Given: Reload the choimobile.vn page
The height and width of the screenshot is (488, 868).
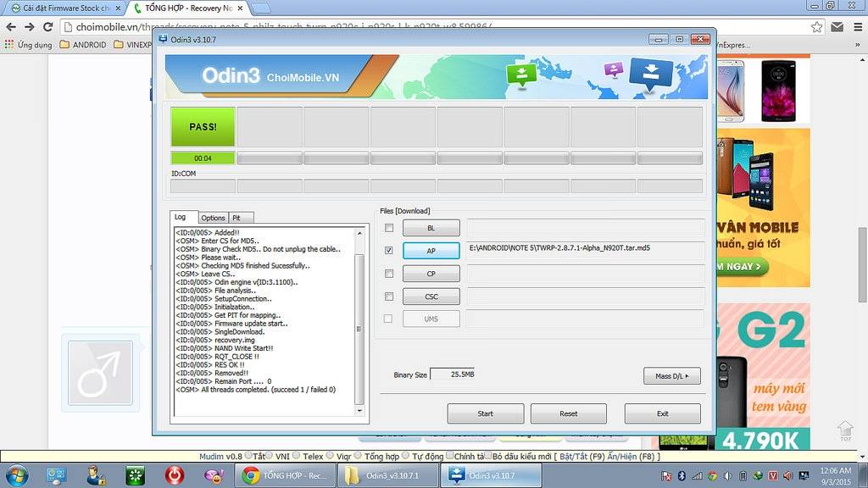Looking at the screenshot, I should click(48, 26).
